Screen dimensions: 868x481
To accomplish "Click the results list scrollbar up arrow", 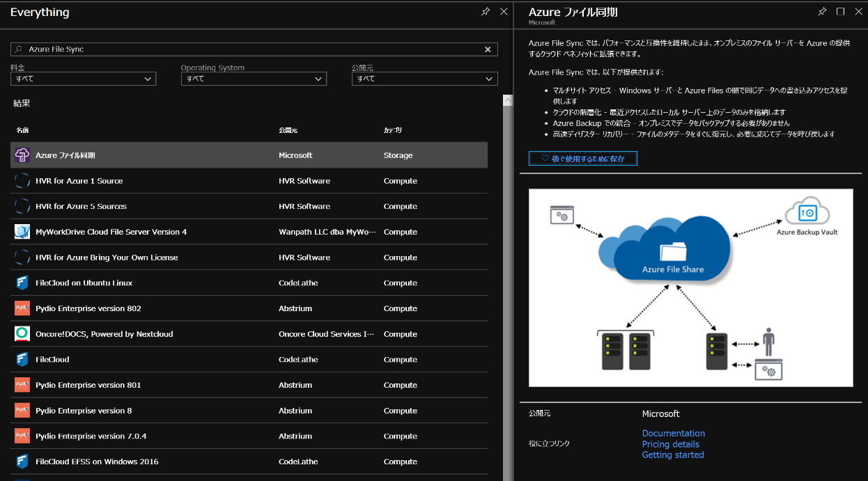I will [x=508, y=101].
